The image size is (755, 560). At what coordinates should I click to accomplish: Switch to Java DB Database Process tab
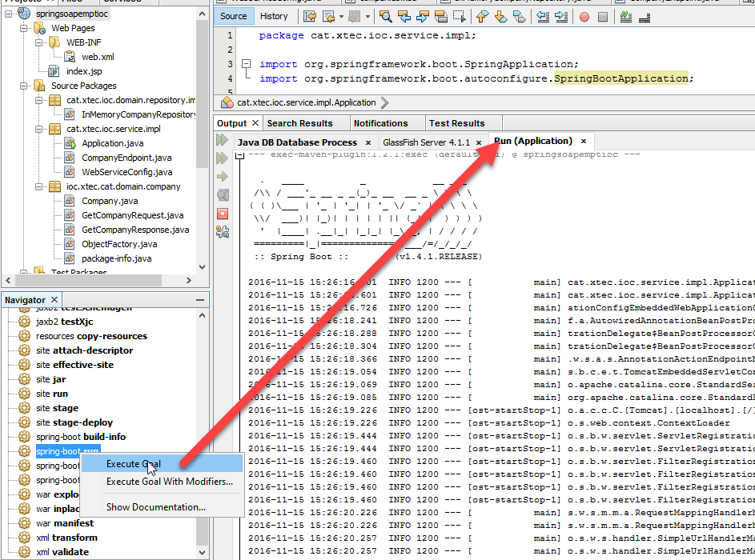[297, 142]
